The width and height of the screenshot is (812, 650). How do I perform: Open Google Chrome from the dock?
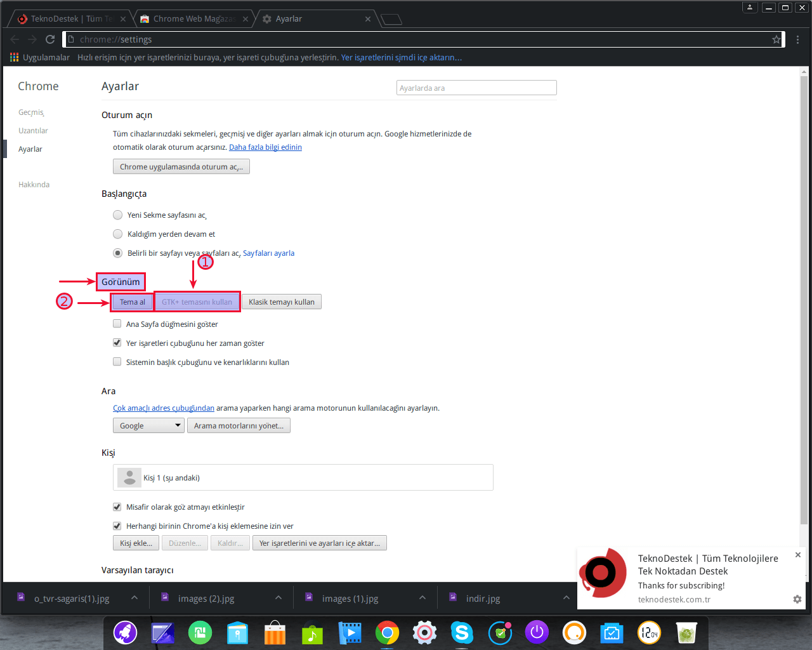tap(387, 632)
